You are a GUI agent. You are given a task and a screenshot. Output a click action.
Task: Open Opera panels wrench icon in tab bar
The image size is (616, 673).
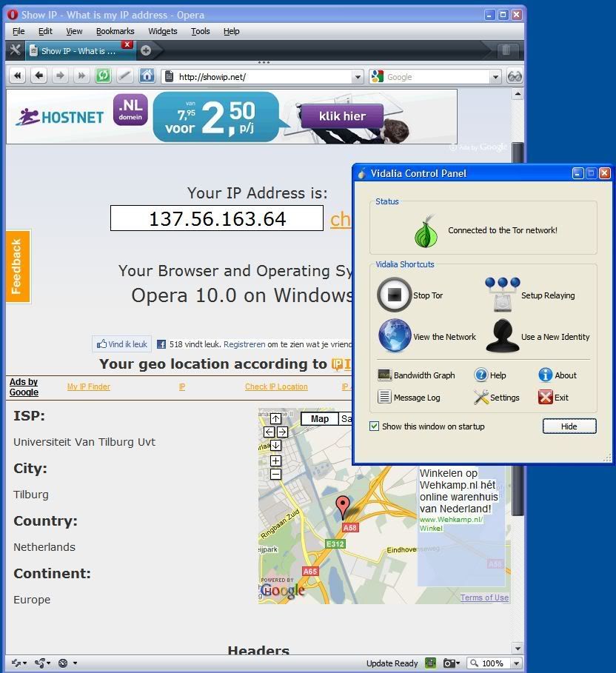point(15,50)
